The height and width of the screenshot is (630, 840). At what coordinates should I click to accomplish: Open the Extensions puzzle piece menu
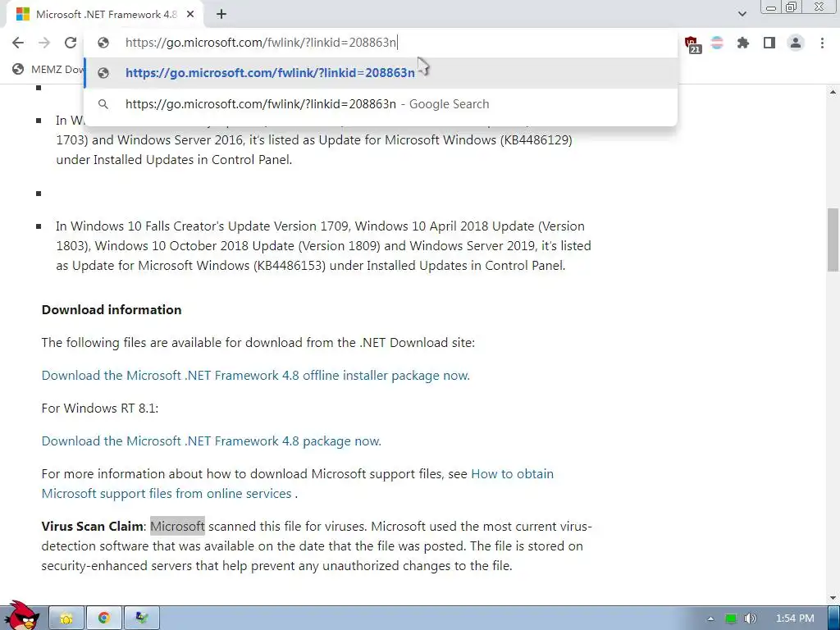(x=743, y=43)
